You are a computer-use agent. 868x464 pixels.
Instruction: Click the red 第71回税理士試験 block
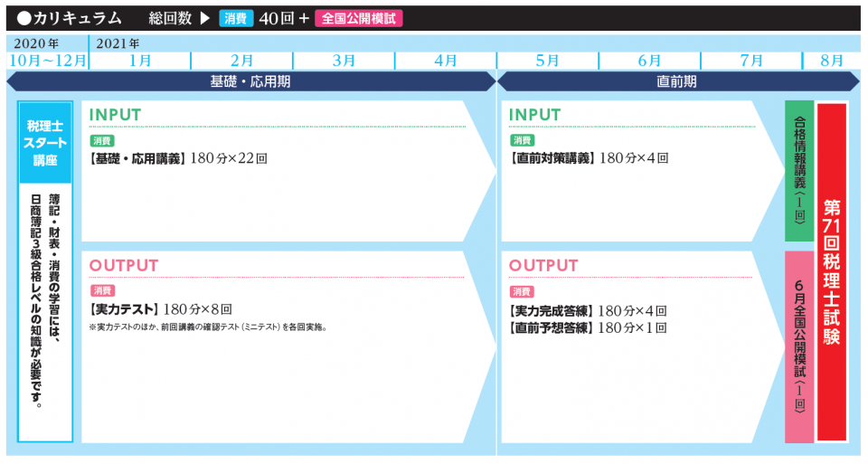(x=832, y=271)
